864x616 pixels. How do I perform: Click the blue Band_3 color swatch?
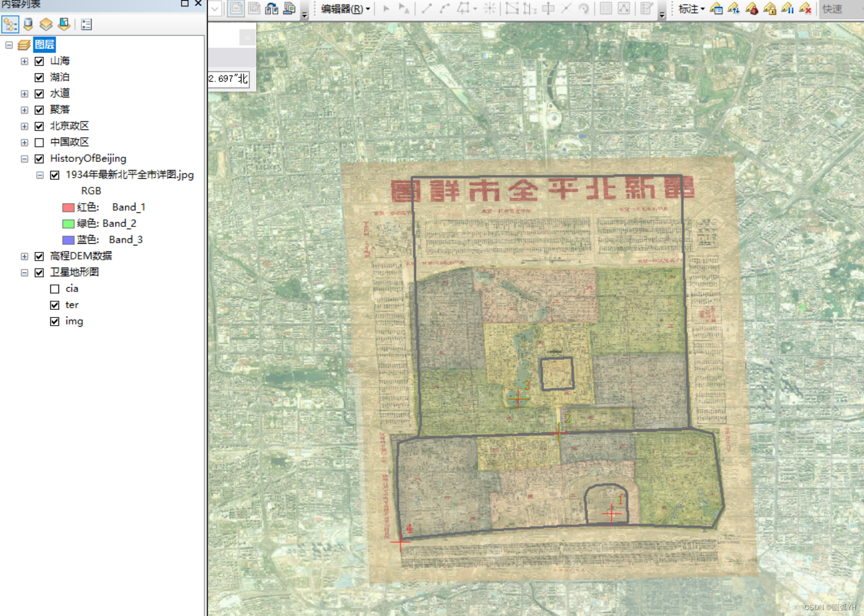(68, 240)
